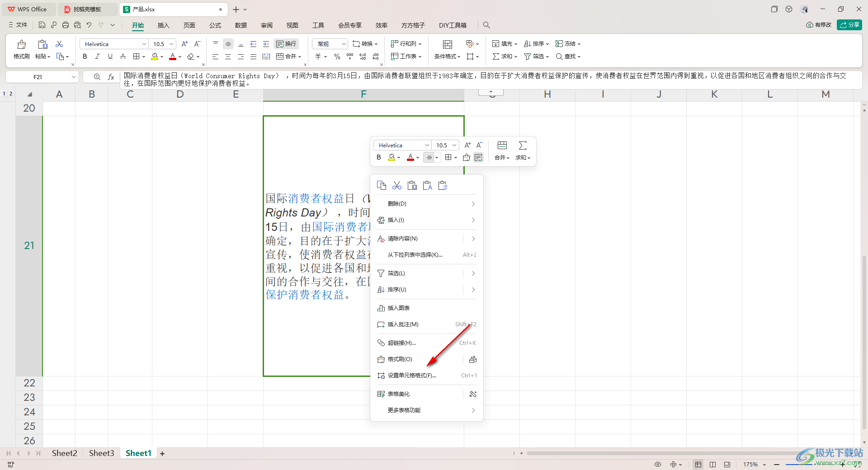The height and width of the screenshot is (470, 868).
Task: Choose 设置单元格格式(F)... from the context menu
Action: (427, 376)
